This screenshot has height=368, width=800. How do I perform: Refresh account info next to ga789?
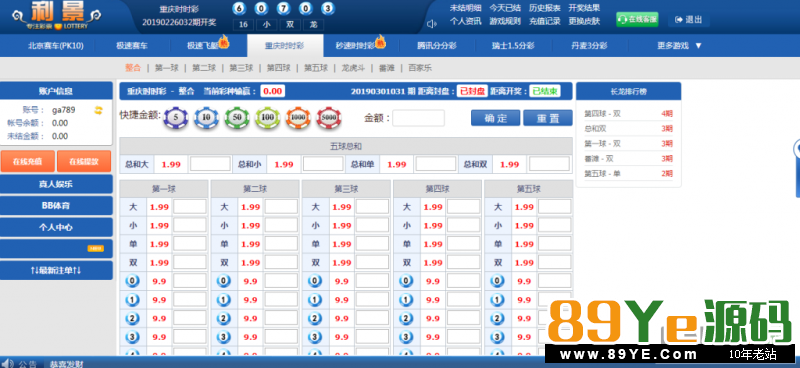[x=98, y=110]
